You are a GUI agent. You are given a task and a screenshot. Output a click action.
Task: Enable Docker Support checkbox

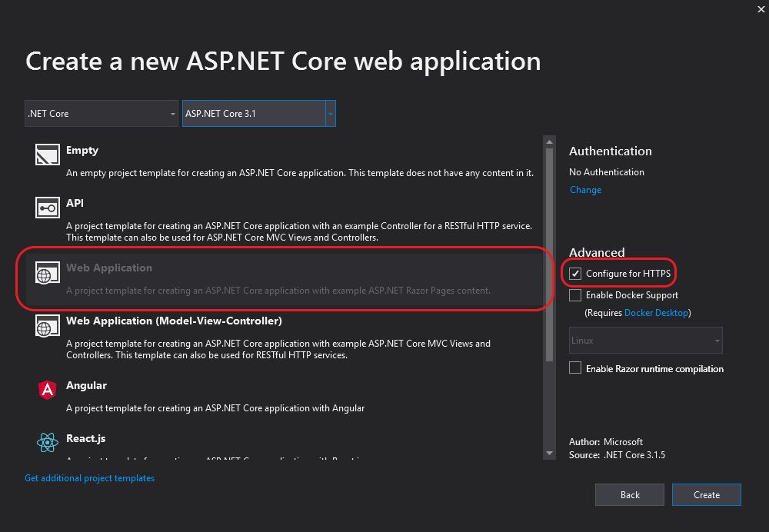(575, 295)
